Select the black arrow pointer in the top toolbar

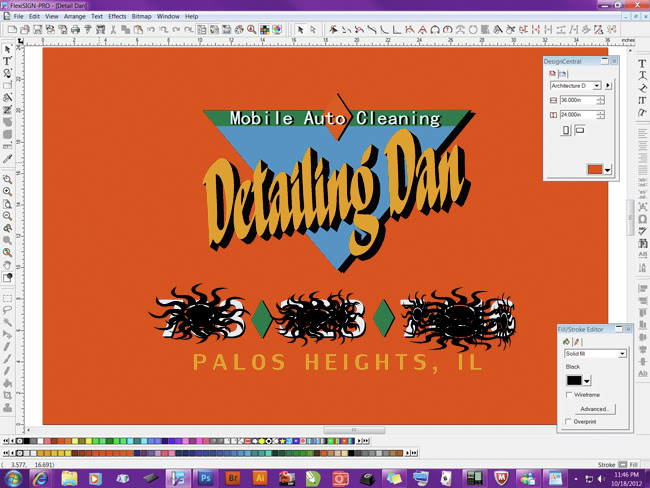(301, 29)
